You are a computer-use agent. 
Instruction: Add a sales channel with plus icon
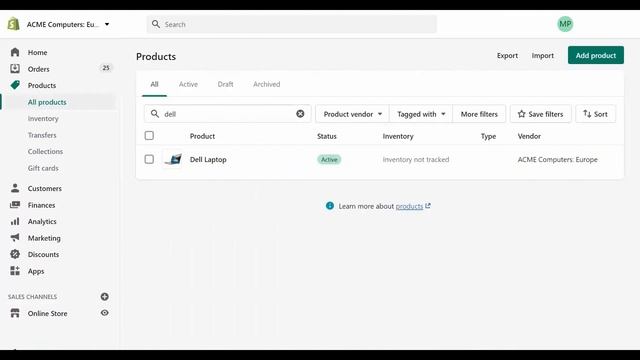pyautogui.click(x=104, y=297)
